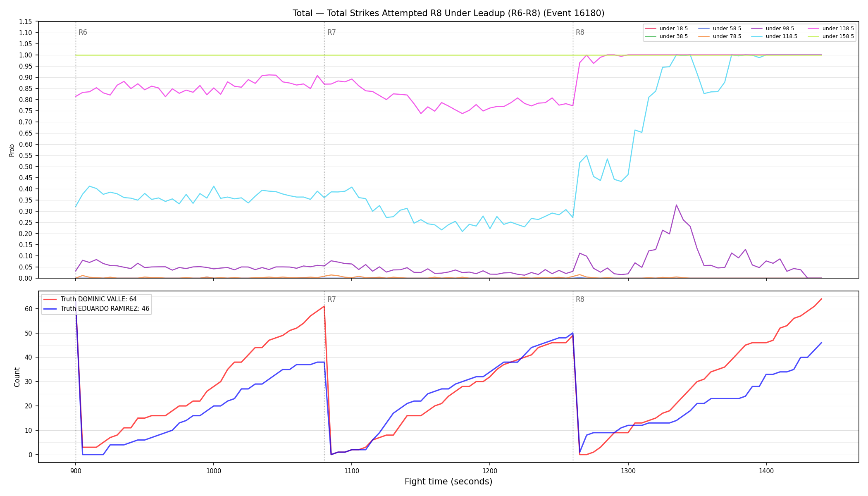
Task: Click the 'Prob' y-axis label
Action: tap(12, 150)
